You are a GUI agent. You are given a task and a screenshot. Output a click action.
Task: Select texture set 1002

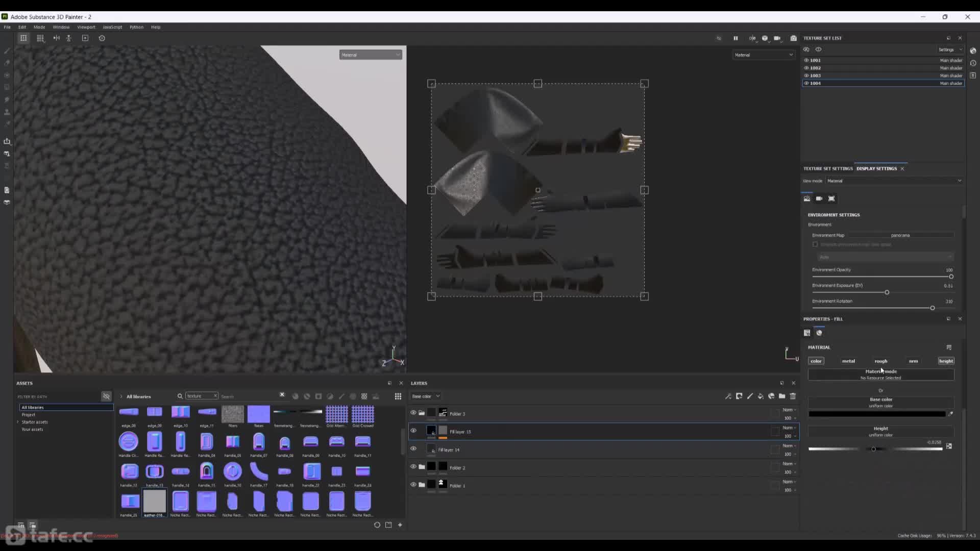coord(883,68)
